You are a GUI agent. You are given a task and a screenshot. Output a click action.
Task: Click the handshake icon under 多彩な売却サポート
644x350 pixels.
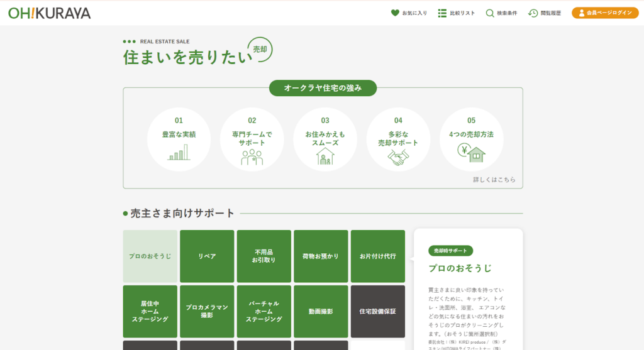tap(398, 158)
